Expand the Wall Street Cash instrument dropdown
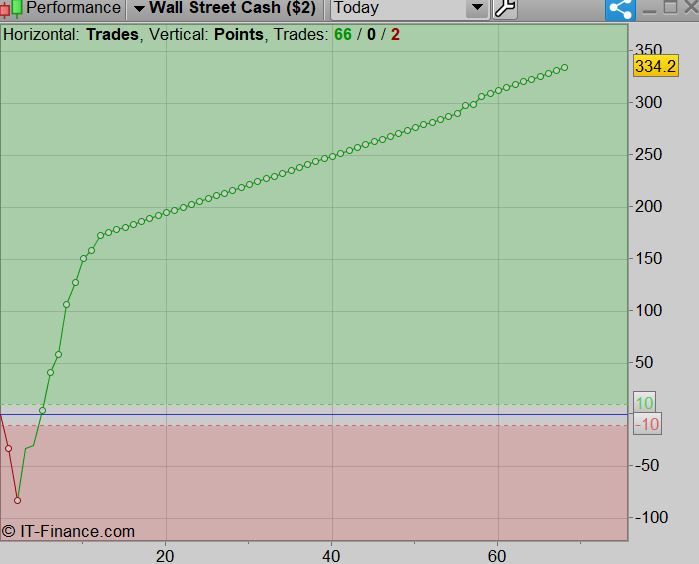Viewport: 699px width, 564px height. [x=140, y=8]
